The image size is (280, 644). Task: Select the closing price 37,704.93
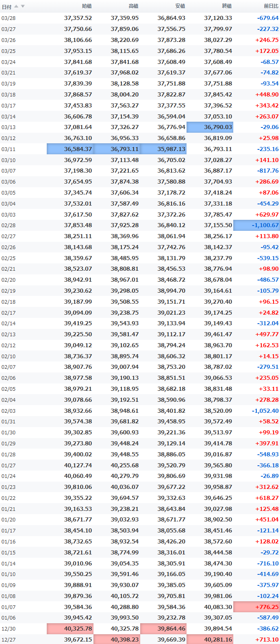pos(218,182)
